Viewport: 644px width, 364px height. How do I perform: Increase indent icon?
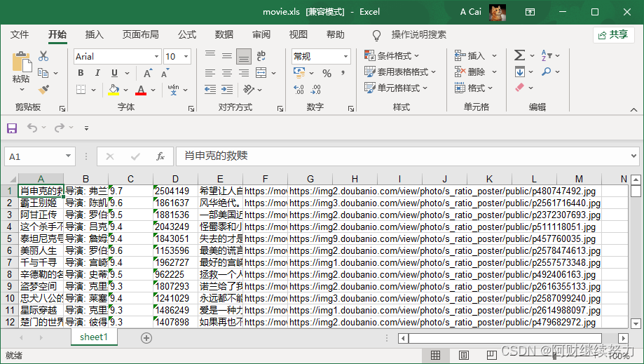click(227, 90)
